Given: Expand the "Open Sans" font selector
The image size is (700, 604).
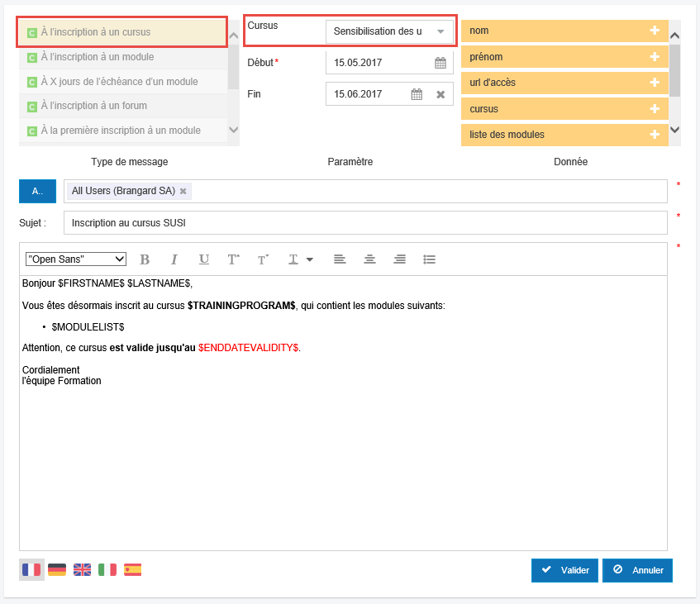Looking at the screenshot, I should click(x=76, y=259).
